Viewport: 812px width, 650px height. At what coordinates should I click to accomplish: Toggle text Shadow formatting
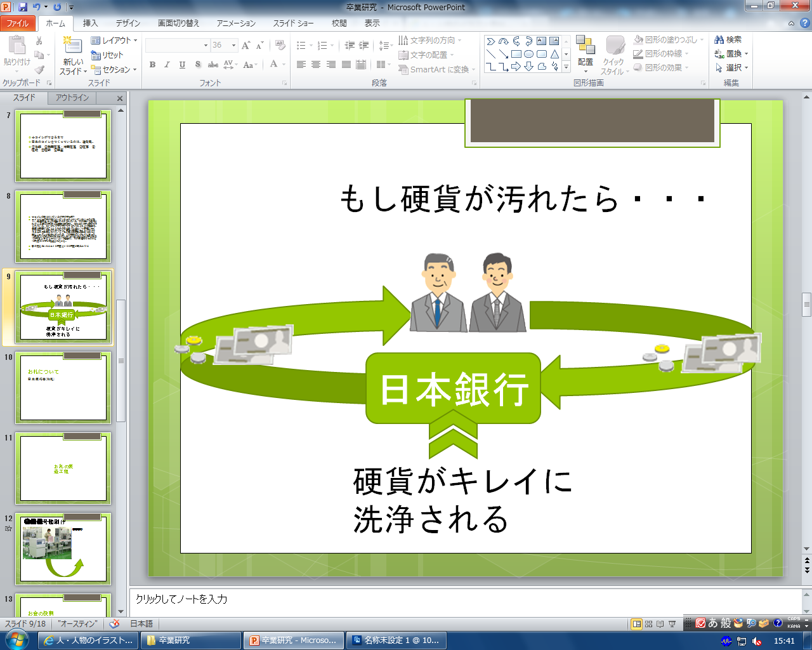coord(197,65)
